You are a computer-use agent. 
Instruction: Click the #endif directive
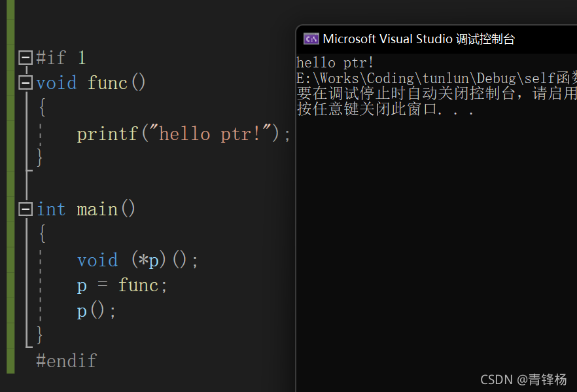(67, 361)
